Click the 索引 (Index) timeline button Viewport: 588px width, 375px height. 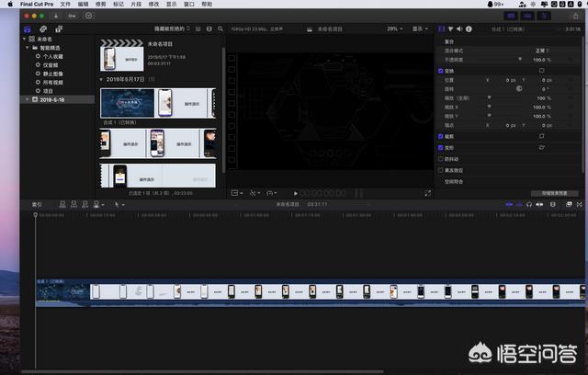coord(37,204)
